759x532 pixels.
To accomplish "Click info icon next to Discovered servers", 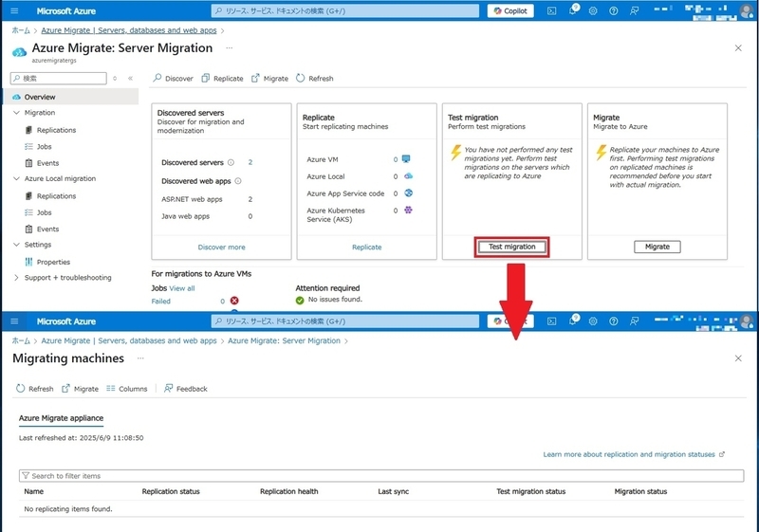I will point(231,162).
